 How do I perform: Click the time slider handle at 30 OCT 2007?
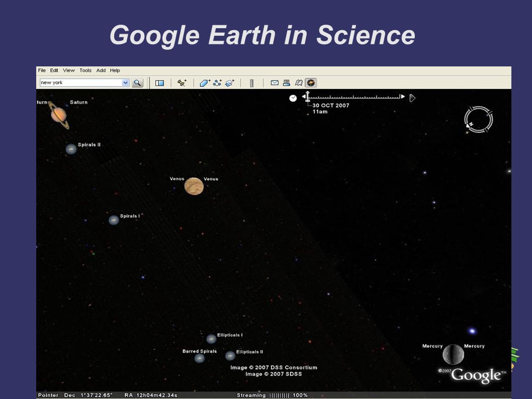pos(307,97)
